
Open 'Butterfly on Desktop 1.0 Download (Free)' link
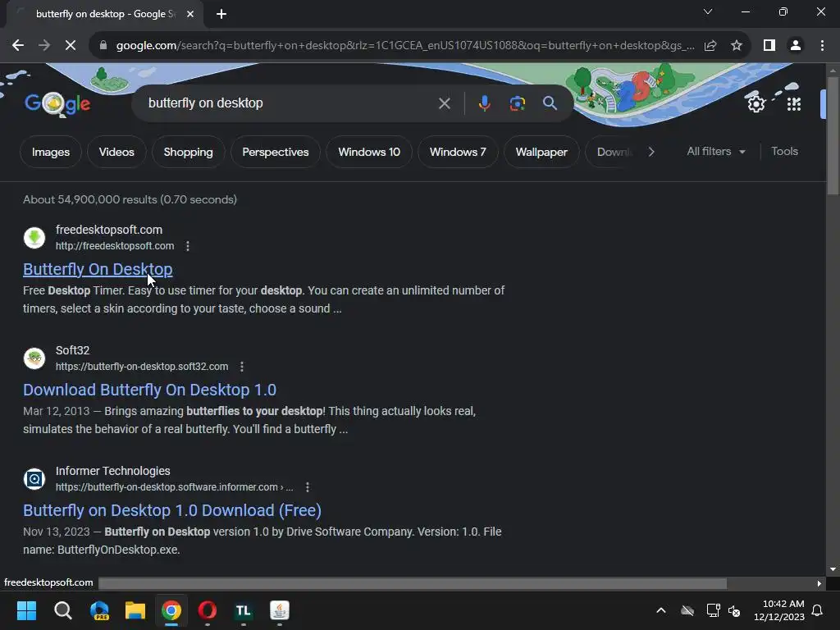172,510
